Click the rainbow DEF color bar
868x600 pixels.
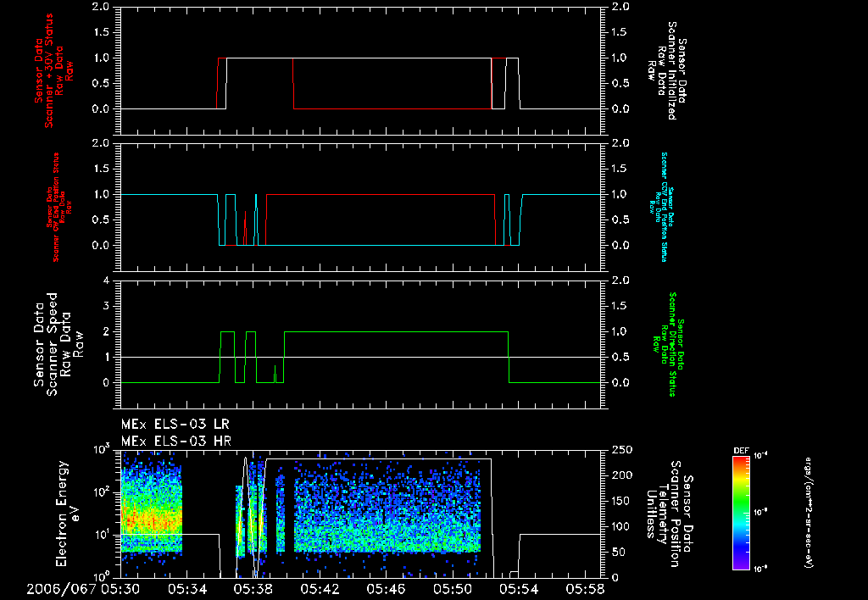pyautogui.click(x=741, y=513)
